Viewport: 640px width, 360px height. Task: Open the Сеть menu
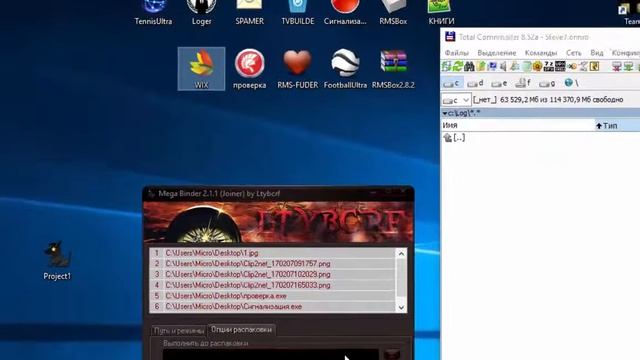coord(573,53)
